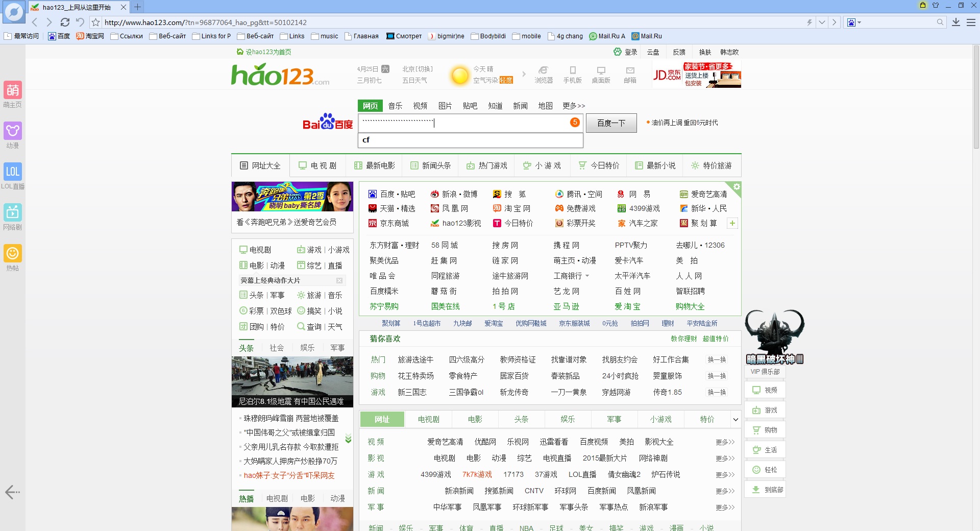Expand news list double chevron
The width and height of the screenshot is (980, 531).
(348, 439)
